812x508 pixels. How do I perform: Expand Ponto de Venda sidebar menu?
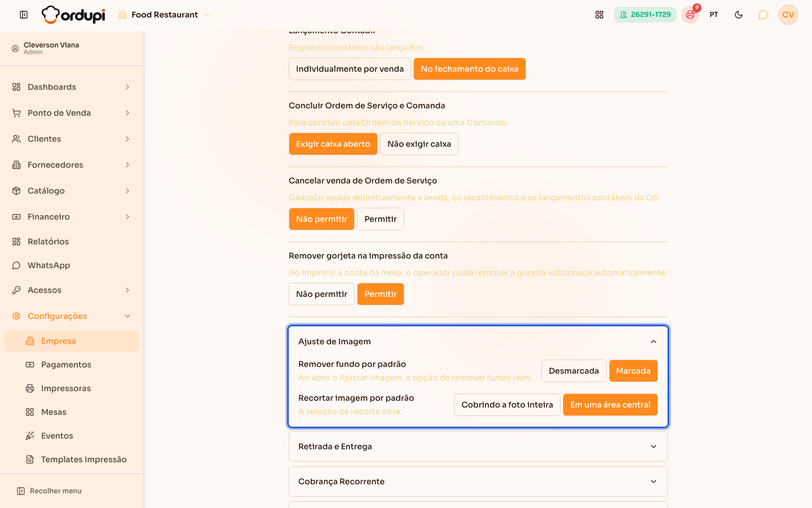(72, 113)
